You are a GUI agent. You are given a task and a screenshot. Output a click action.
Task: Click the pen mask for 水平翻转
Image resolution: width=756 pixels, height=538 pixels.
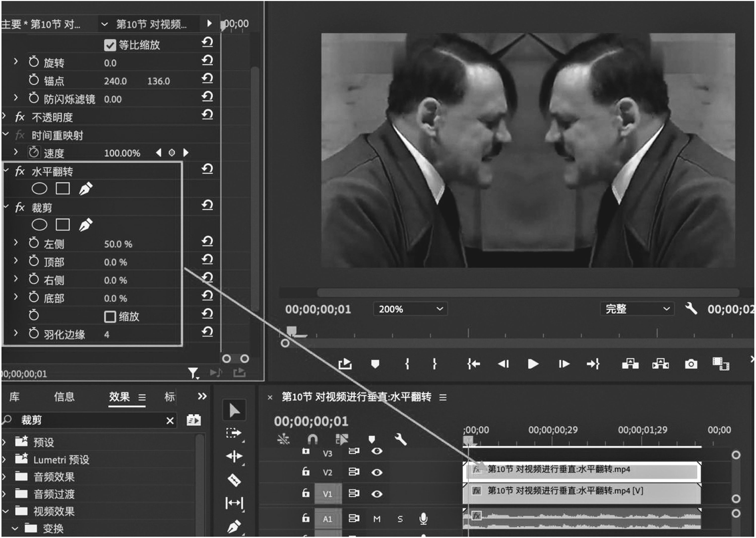coord(85,189)
